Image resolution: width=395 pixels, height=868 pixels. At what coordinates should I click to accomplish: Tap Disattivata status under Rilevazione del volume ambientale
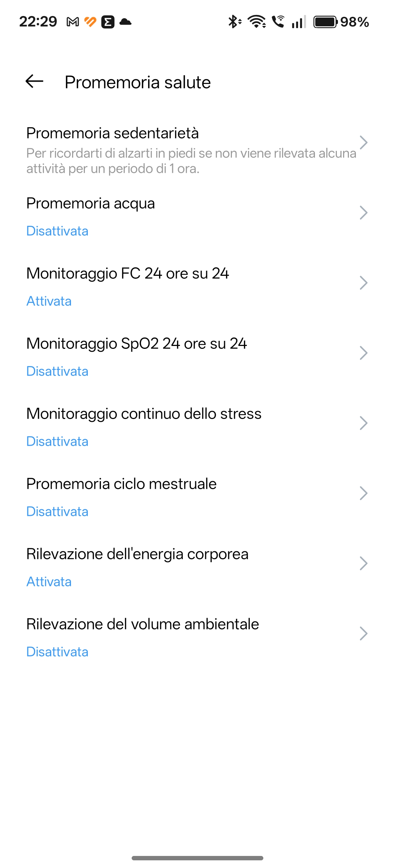pos(57,652)
